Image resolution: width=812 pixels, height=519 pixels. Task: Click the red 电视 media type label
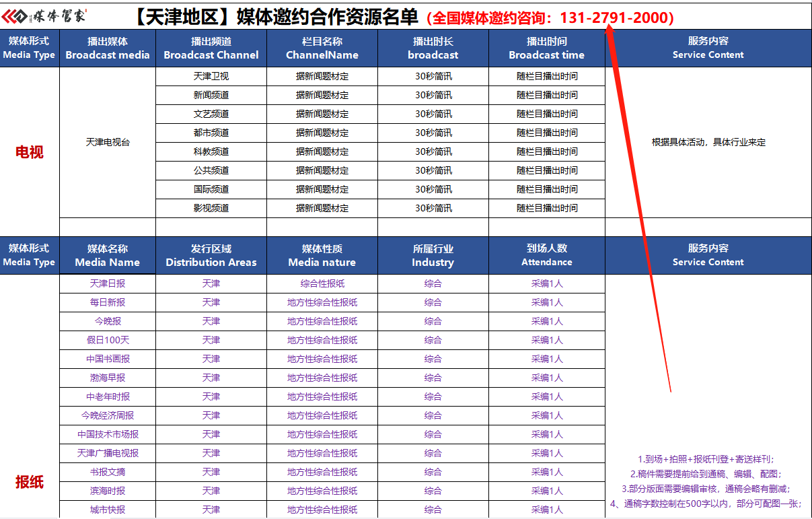point(30,152)
